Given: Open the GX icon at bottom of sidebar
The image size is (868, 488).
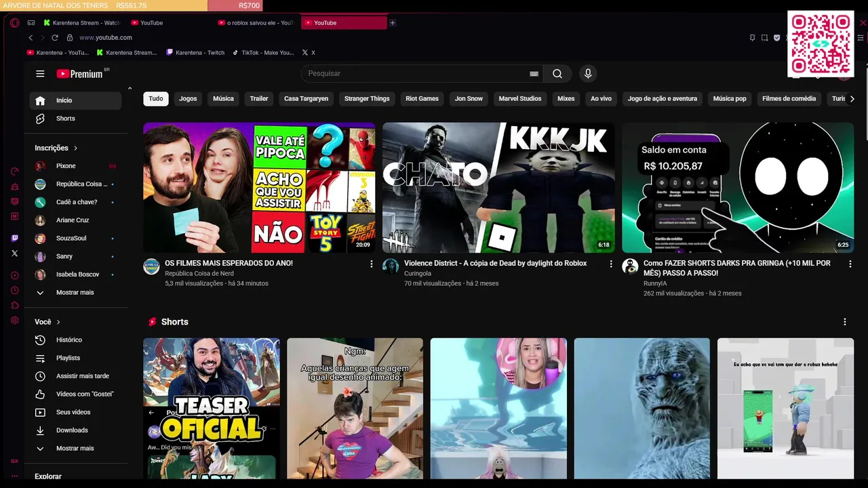Looking at the screenshot, I should [15, 461].
